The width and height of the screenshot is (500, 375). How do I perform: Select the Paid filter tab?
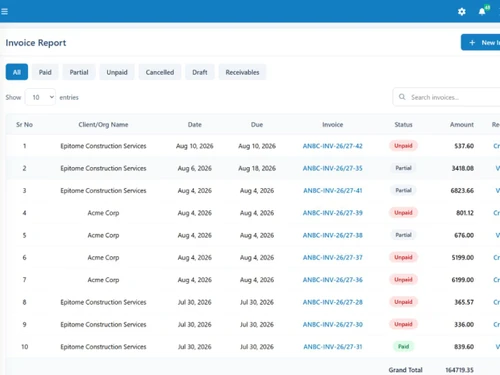pyautogui.click(x=45, y=72)
